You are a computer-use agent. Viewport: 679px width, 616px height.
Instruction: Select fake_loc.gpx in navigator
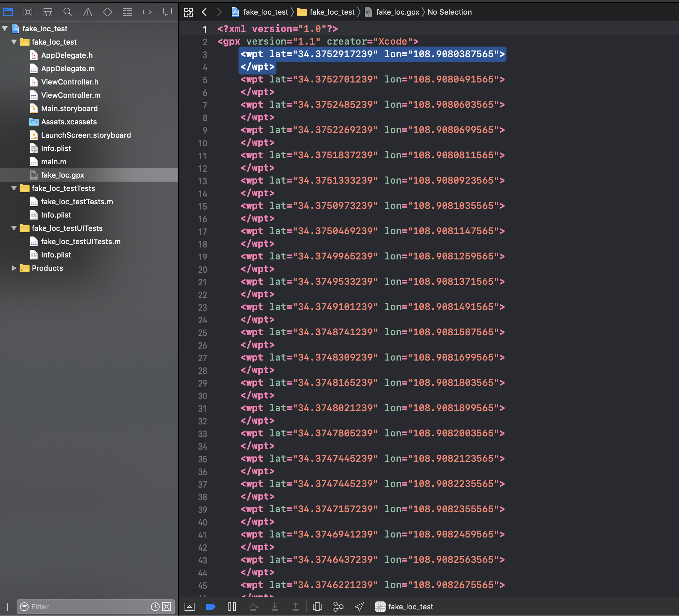pos(62,175)
